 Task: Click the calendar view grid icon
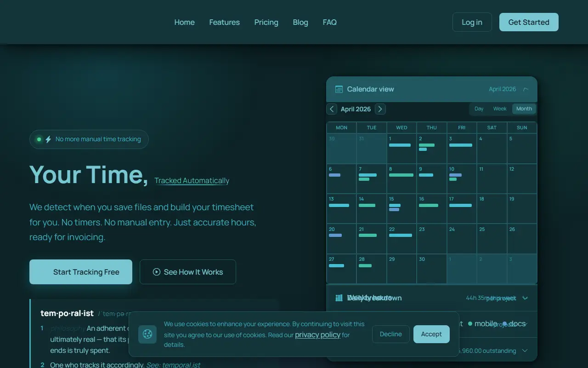[339, 89]
